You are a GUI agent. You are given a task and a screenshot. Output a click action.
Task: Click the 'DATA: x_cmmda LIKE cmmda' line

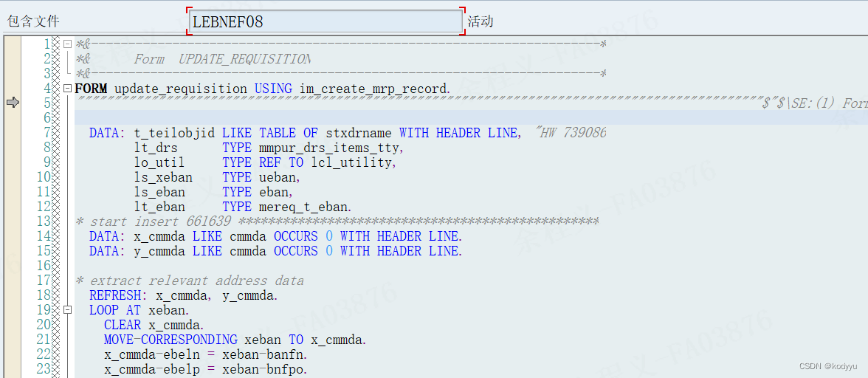pos(276,236)
